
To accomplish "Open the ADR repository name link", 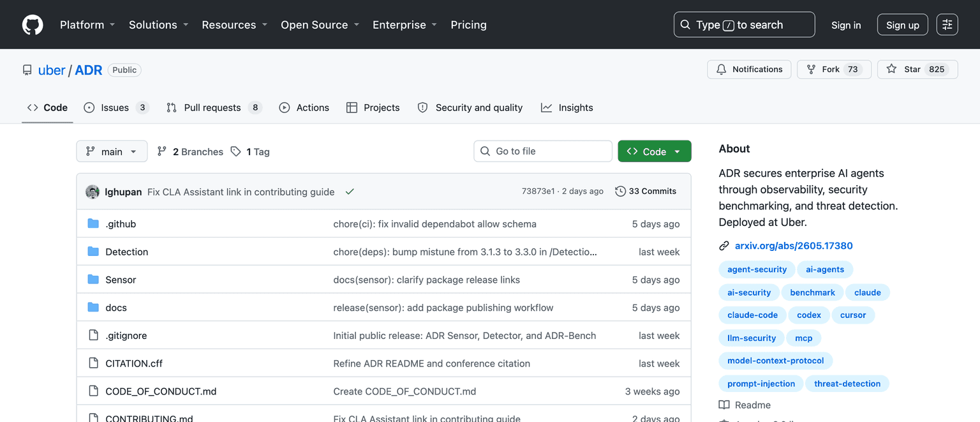I will pos(89,70).
